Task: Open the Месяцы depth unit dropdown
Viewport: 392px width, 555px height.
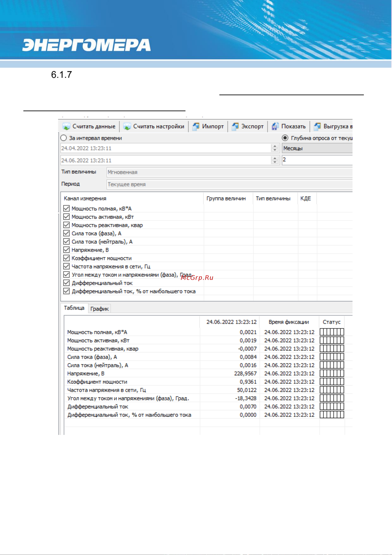Action: [x=317, y=148]
